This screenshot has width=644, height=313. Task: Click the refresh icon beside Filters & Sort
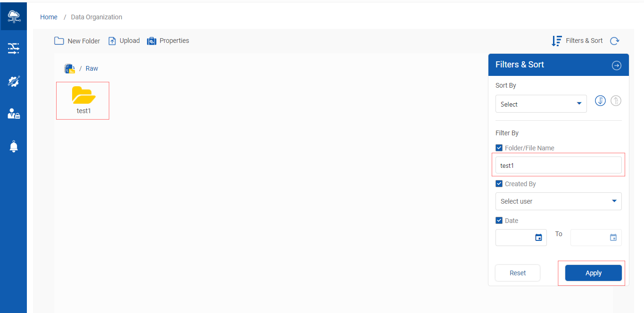point(614,41)
